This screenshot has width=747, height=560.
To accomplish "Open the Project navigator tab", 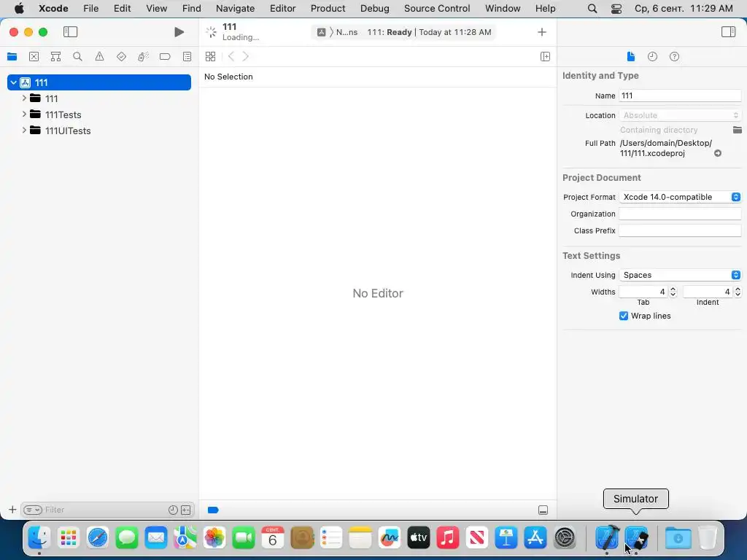I will (12, 57).
